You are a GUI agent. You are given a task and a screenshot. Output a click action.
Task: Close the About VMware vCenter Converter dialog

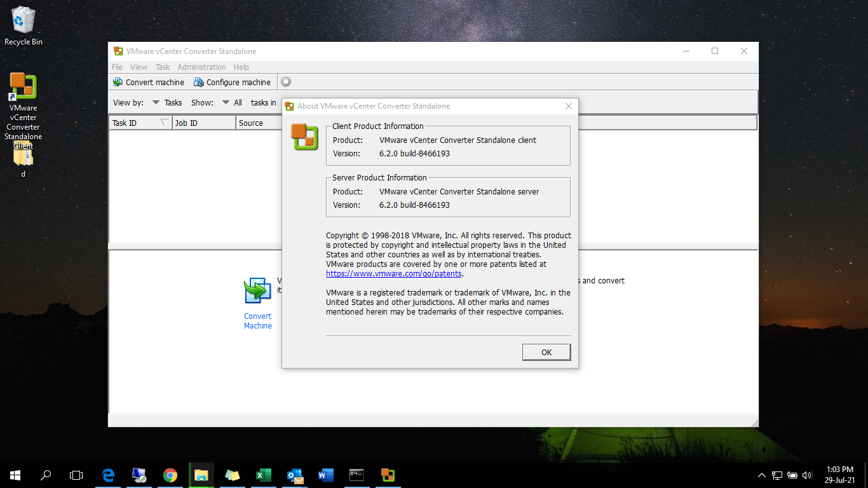pos(569,106)
